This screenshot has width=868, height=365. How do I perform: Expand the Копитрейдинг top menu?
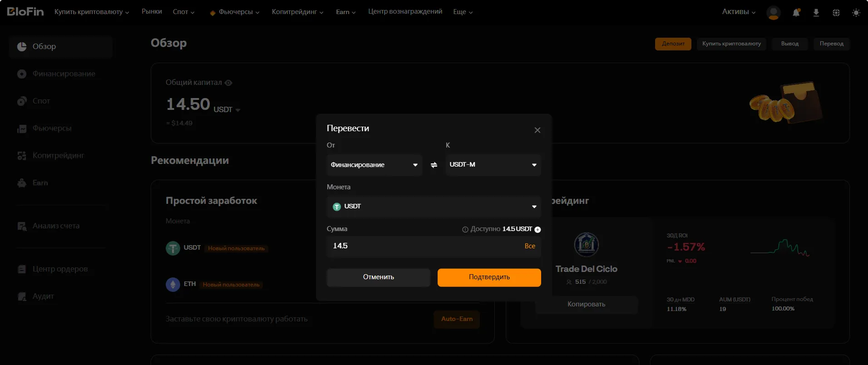pos(298,12)
